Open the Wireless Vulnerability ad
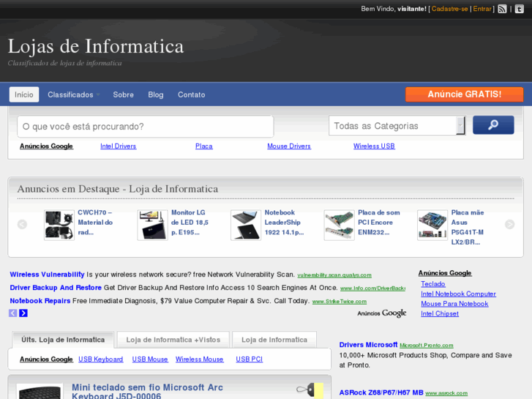 47,275
